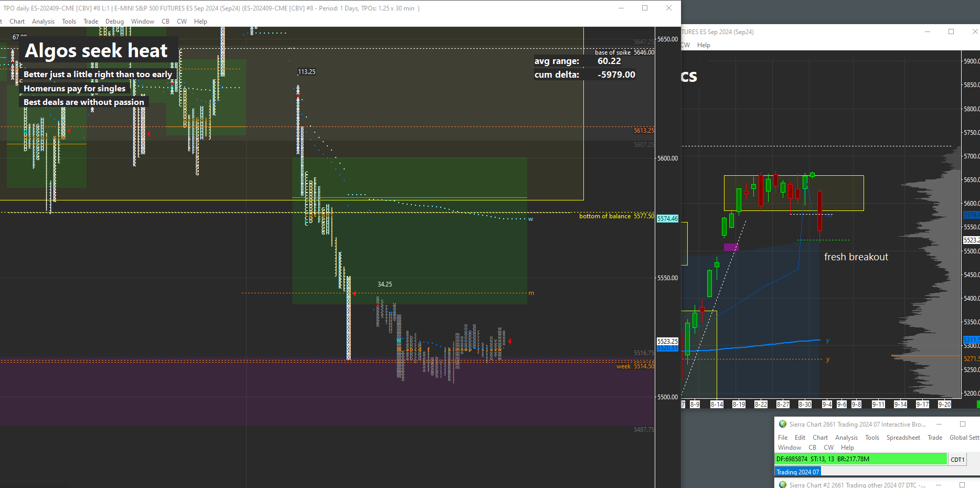Click the cum delta value -5979.00

click(x=616, y=75)
